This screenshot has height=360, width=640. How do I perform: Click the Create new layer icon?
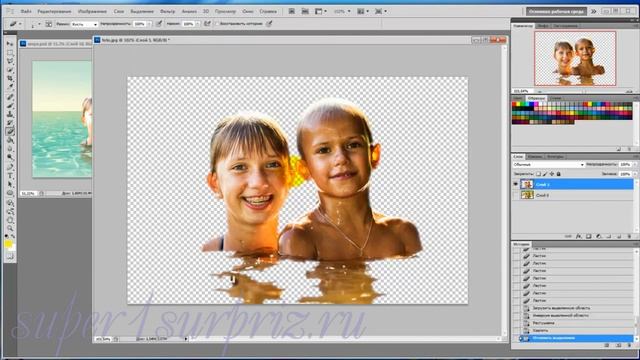619,236
